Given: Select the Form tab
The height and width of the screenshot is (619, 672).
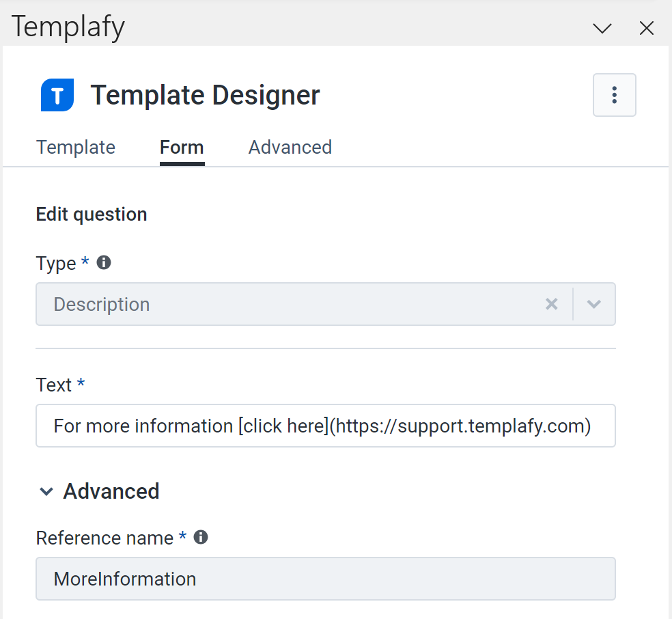Looking at the screenshot, I should click(182, 148).
